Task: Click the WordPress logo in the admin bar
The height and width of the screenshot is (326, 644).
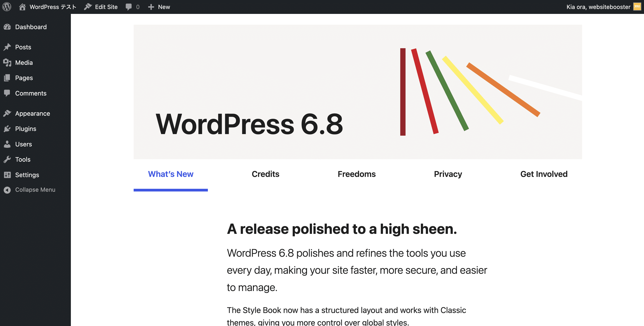Action: 7,7
